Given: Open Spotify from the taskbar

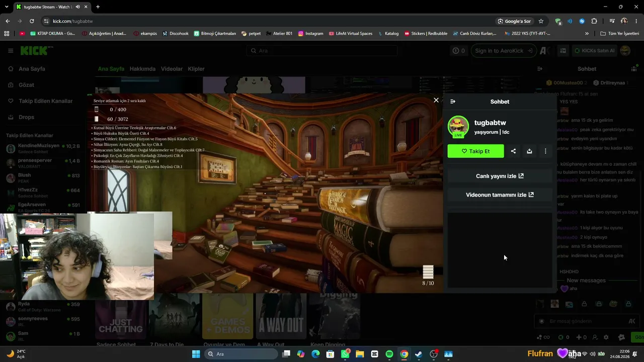Looking at the screenshot, I should pos(389,354).
